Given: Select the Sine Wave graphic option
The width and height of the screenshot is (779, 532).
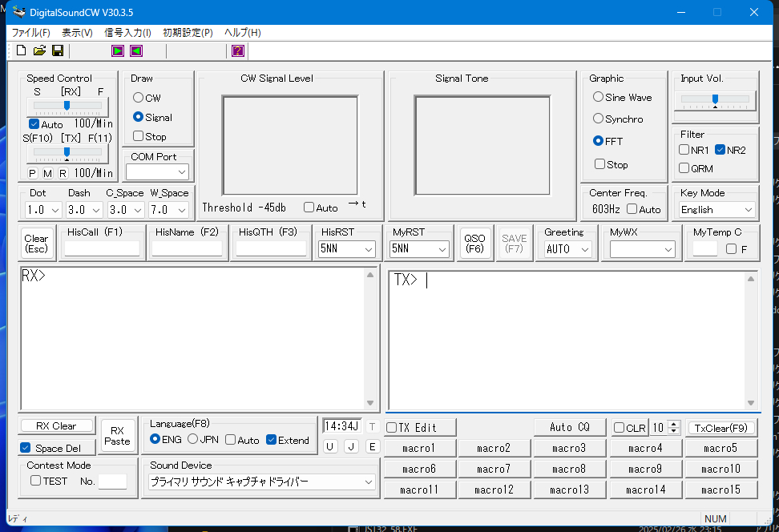Looking at the screenshot, I should pyautogui.click(x=599, y=97).
